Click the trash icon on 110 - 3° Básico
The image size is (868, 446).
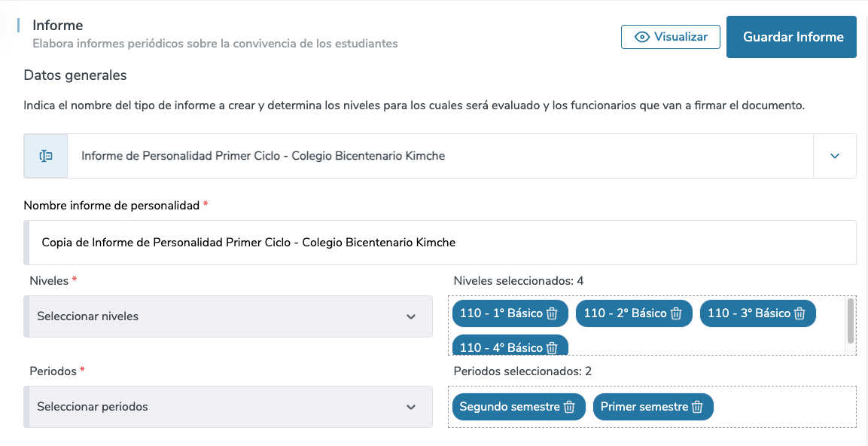pyautogui.click(x=799, y=313)
